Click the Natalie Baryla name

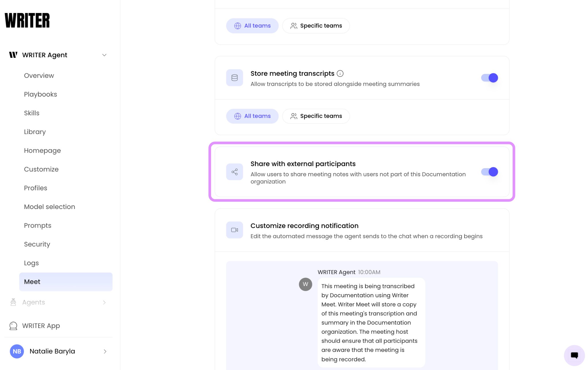tap(52, 351)
